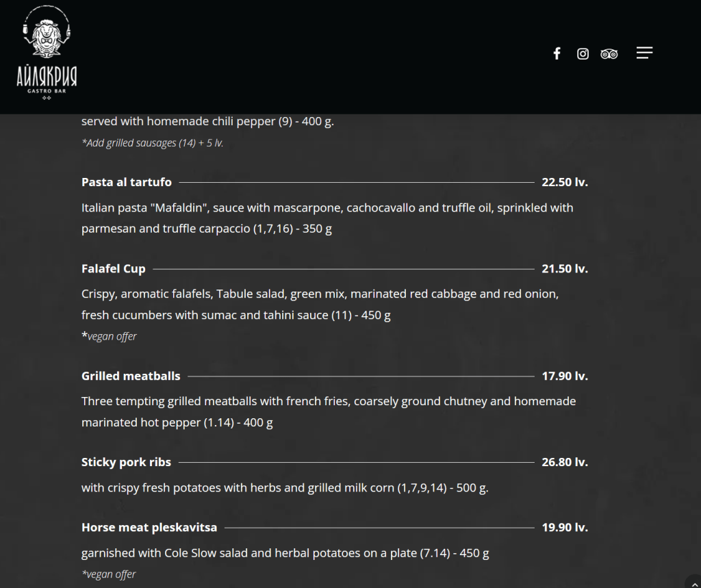Viewport: 701px width, 588px height.
Task: Click the add grilled sausages note
Action: 153,143
